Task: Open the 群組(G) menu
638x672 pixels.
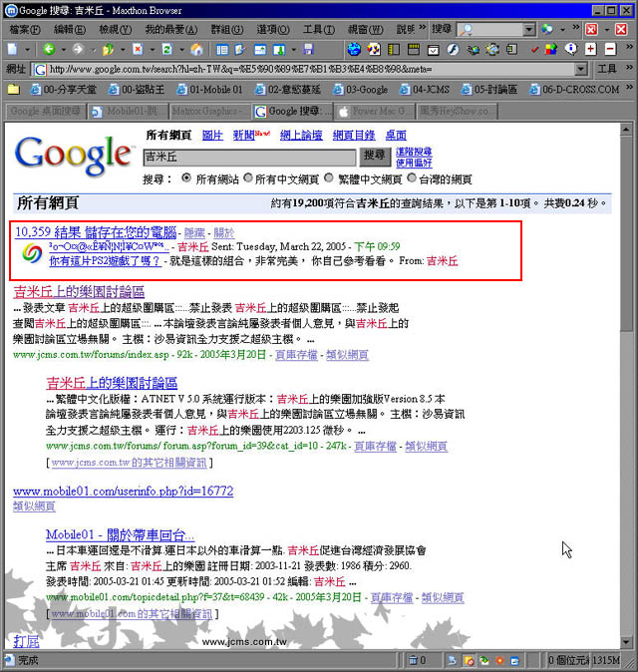Action: pos(226,29)
